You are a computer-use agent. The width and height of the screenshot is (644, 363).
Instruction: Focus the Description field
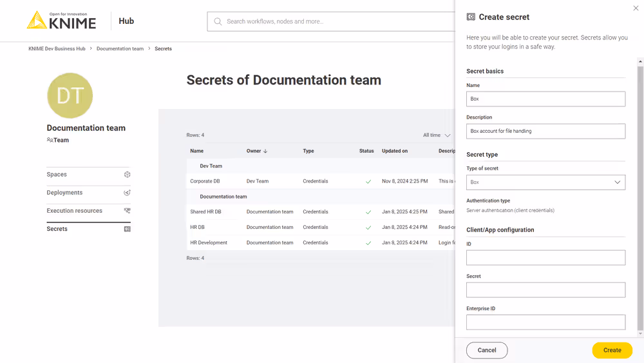[546, 131]
